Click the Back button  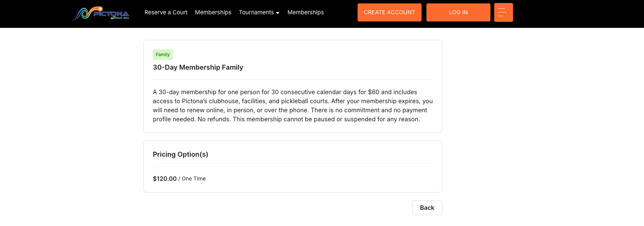tap(427, 208)
